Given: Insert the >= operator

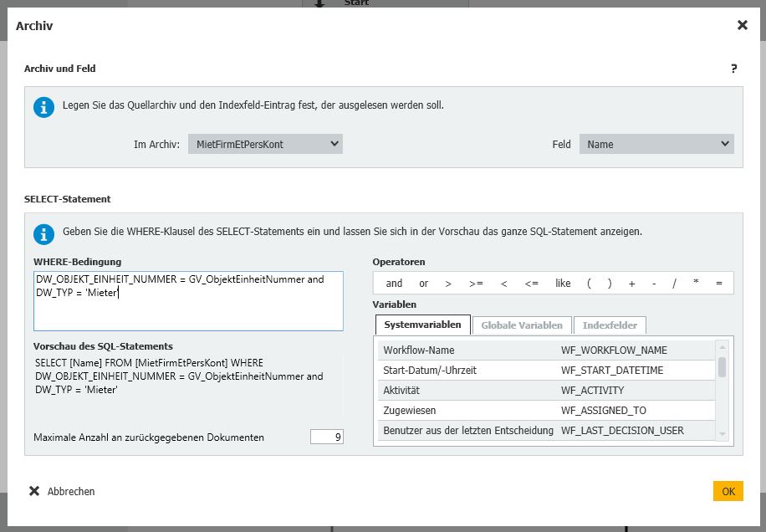Looking at the screenshot, I should pos(476,284).
